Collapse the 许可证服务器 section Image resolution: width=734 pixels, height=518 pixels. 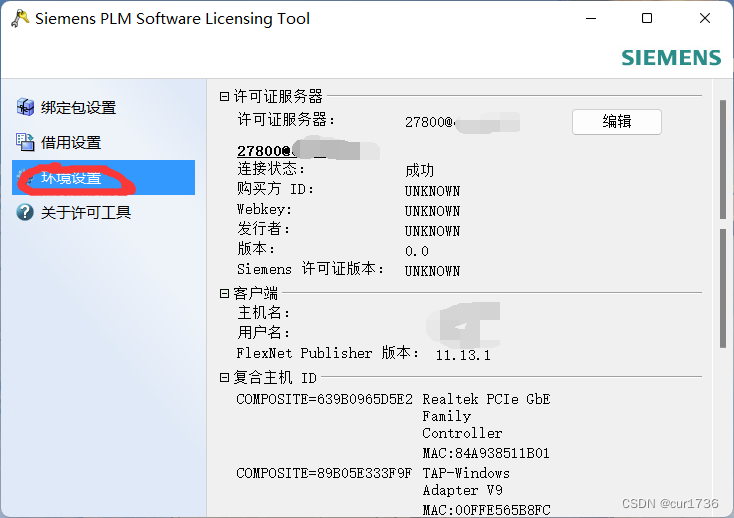pyautogui.click(x=224, y=96)
